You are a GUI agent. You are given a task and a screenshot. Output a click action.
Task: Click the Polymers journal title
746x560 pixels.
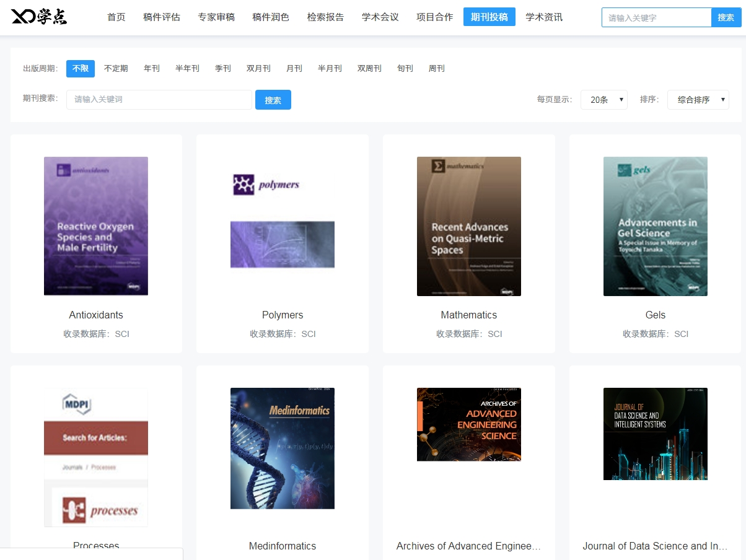tap(283, 315)
